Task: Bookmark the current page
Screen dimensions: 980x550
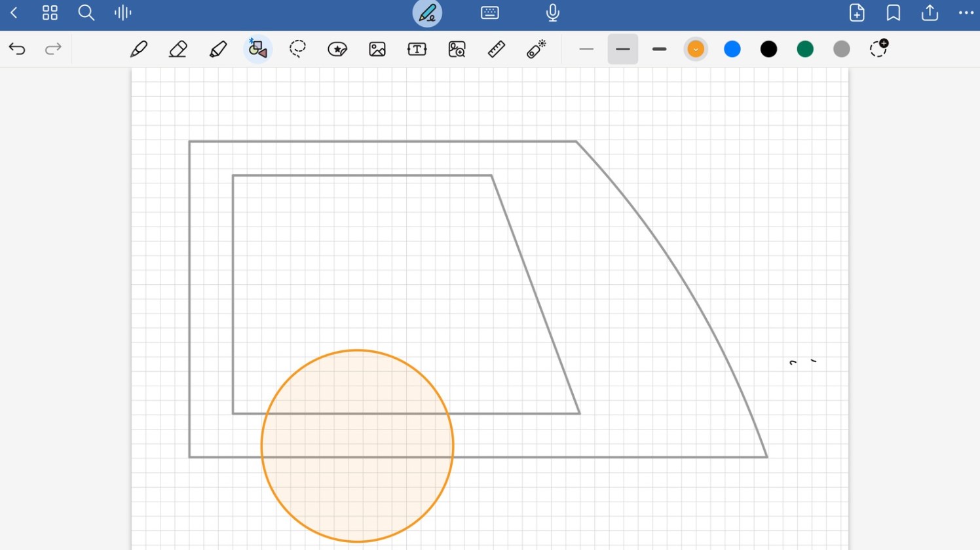Action: pos(894,12)
